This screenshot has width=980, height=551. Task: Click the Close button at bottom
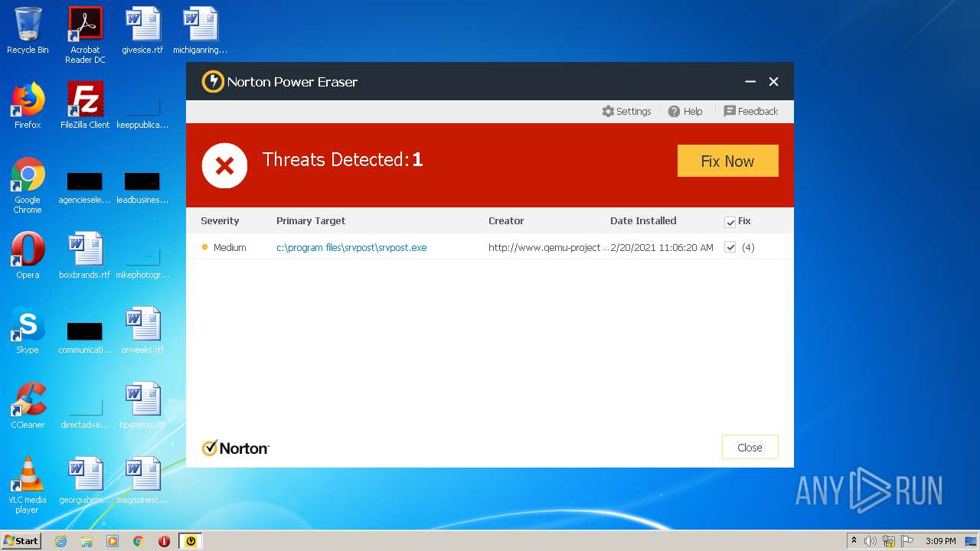[x=750, y=448]
